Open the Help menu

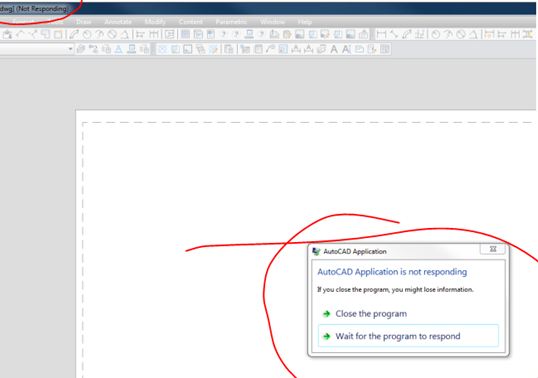(305, 22)
